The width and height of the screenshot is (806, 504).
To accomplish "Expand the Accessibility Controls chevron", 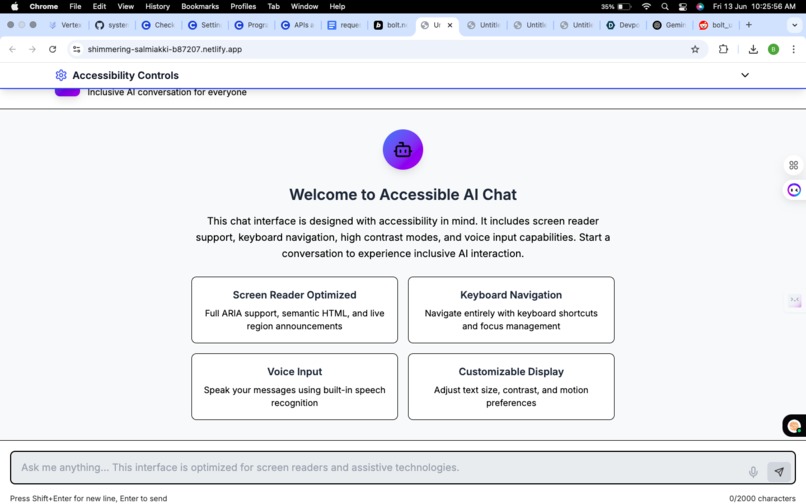I will 745,75.
